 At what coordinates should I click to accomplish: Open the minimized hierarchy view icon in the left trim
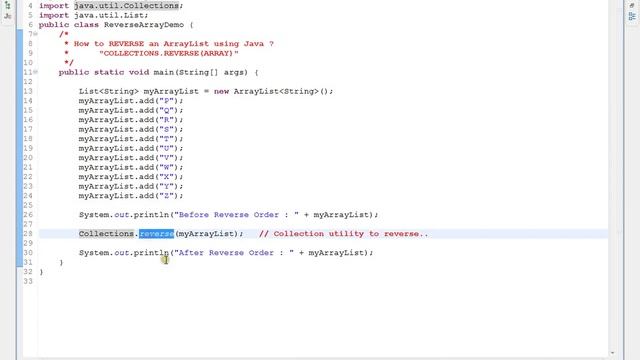[7, 5]
